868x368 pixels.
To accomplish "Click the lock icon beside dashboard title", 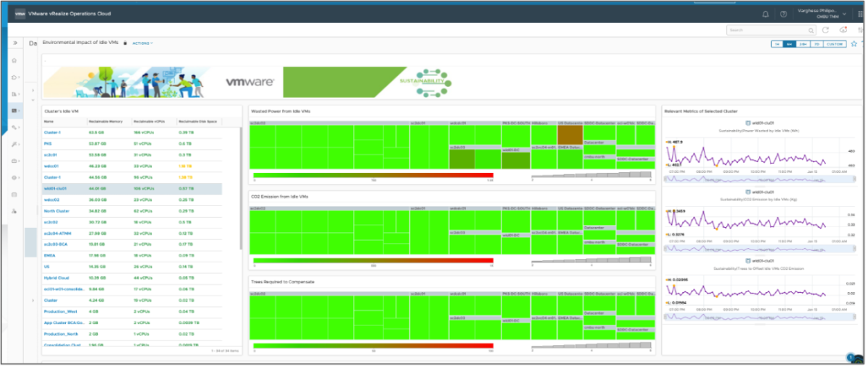I will (x=126, y=43).
